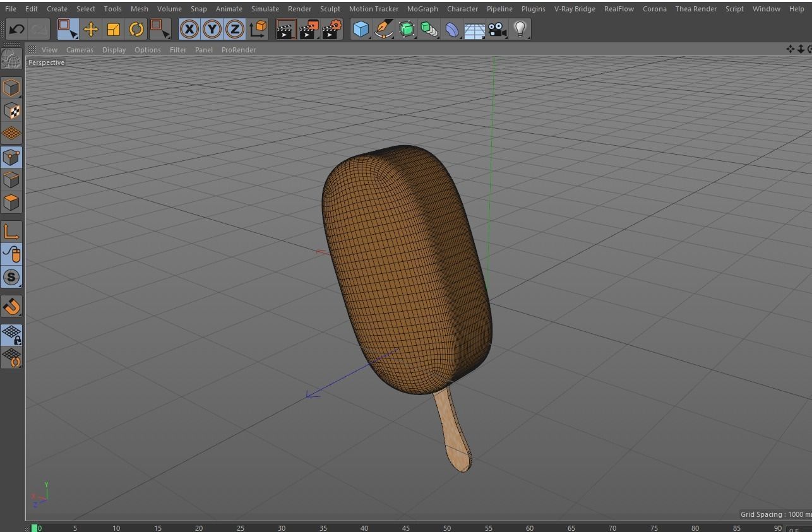The image size is (812, 532).
Task: Add a Cube primitive object
Action: (361, 29)
